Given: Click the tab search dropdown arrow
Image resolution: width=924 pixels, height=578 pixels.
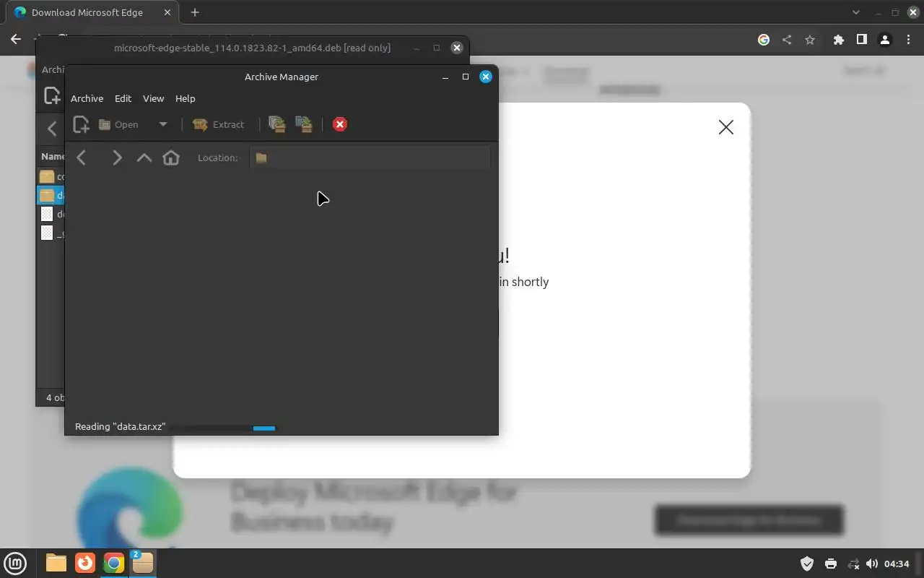Looking at the screenshot, I should [x=856, y=12].
